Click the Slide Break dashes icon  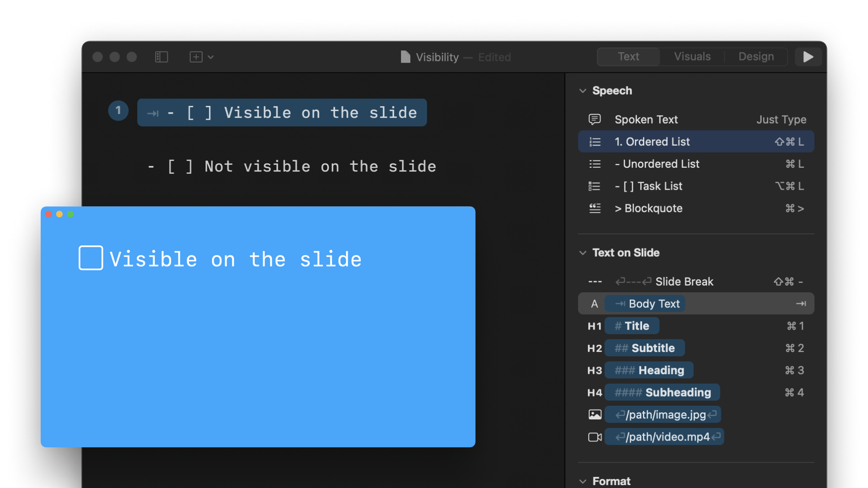coord(595,282)
